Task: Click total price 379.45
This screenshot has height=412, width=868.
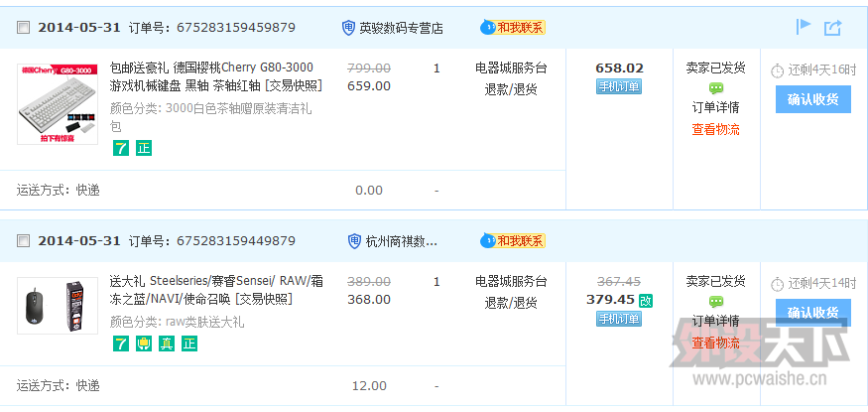Action: coord(610,300)
